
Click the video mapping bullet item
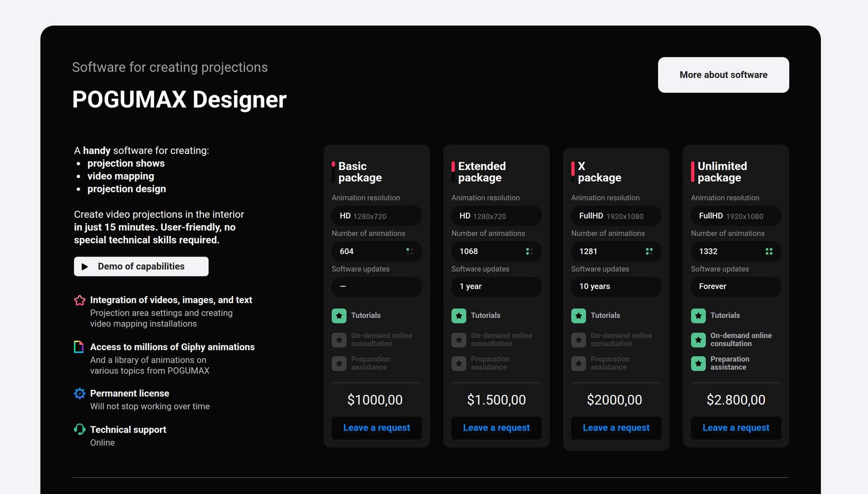120,176
